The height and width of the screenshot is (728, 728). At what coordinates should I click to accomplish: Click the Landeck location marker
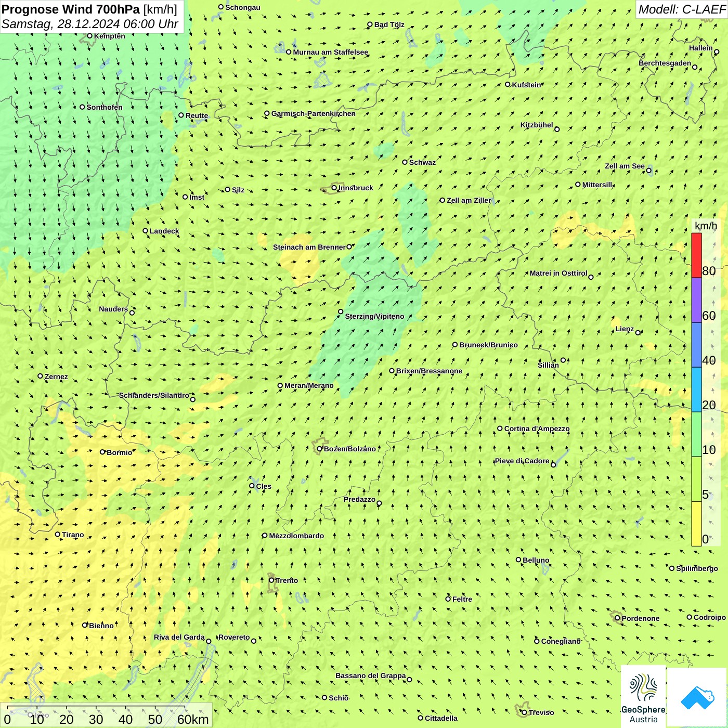[146, 231]
